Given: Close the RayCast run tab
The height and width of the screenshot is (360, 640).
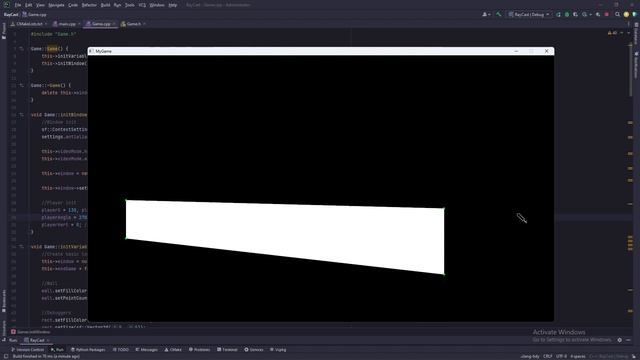Looking at the screenshot, I should click(x=48, y=340).
